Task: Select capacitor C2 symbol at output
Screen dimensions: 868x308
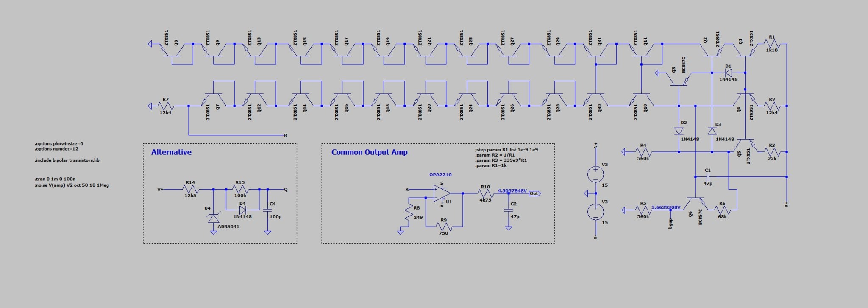Action: click(x=508, y=210)
